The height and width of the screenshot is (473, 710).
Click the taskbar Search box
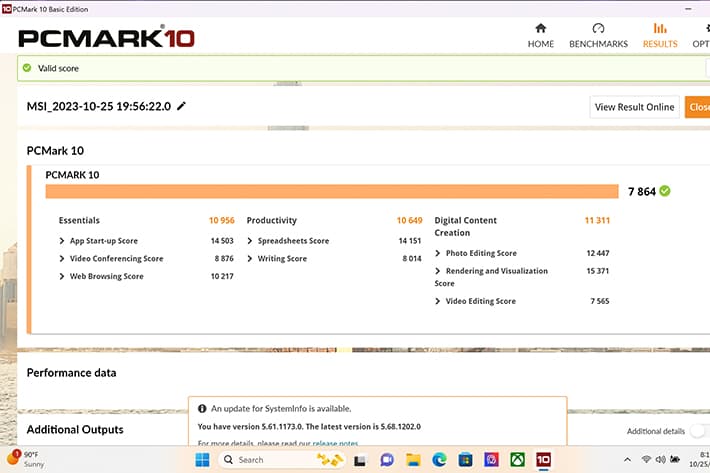(x=282, y=460)
